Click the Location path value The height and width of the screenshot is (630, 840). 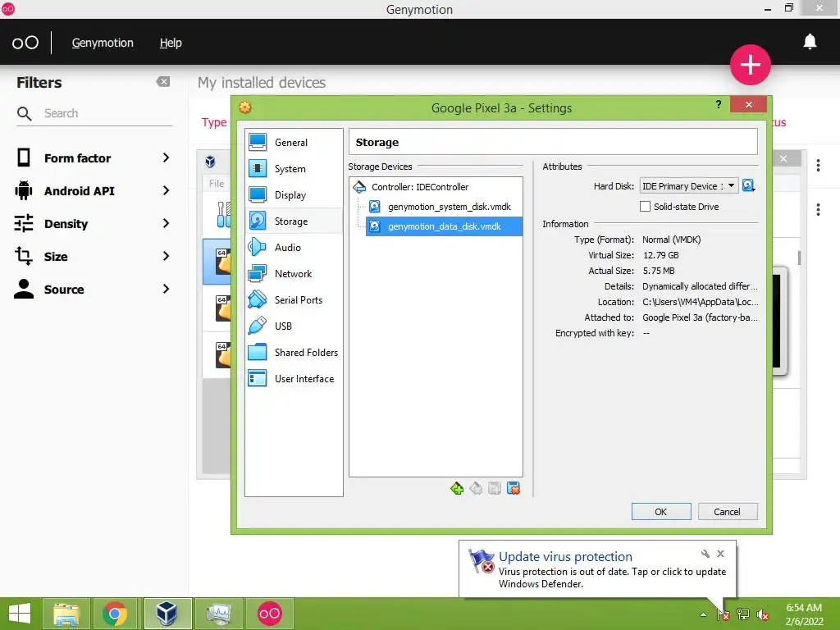[701, 302]
